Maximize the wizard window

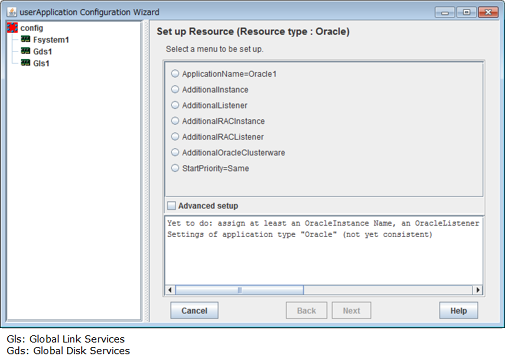pos(466,12)
